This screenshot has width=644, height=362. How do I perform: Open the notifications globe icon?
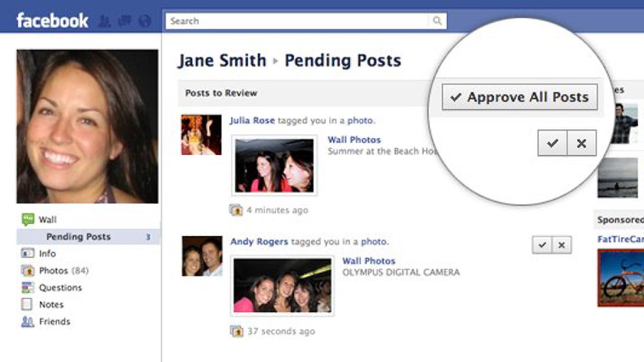coord(145,21)
